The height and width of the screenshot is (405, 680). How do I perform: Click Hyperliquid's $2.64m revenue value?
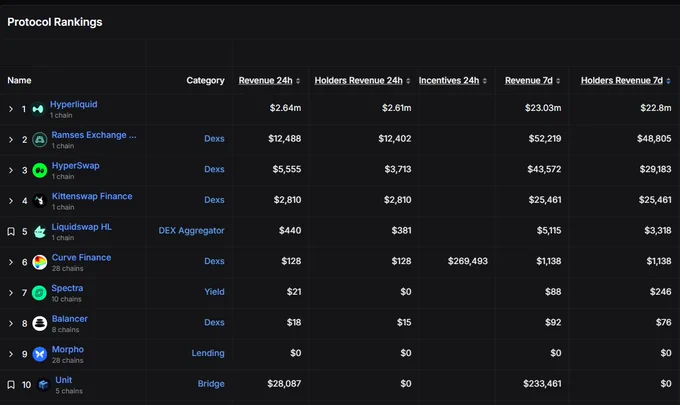285,108
